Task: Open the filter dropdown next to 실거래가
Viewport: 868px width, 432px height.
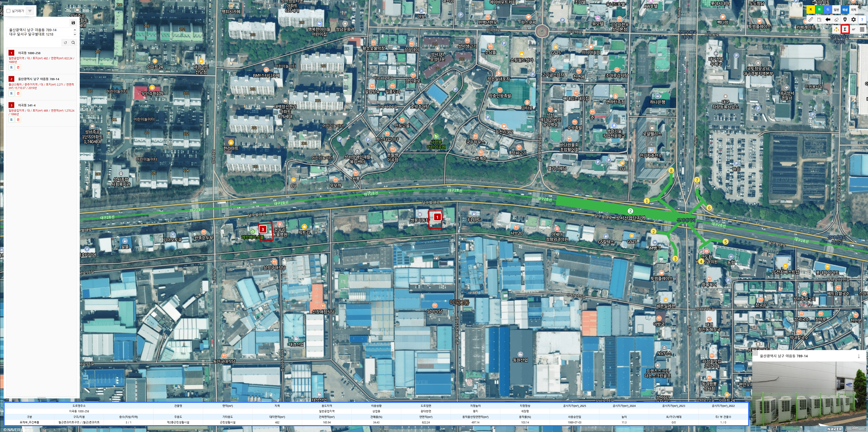Action: coord(30,11)
